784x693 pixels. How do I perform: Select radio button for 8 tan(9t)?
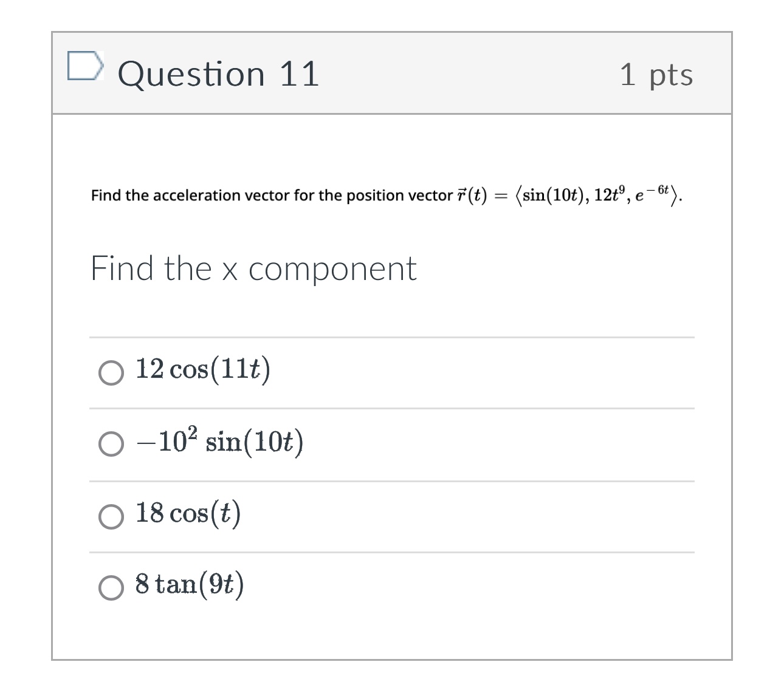click(111, 589)
